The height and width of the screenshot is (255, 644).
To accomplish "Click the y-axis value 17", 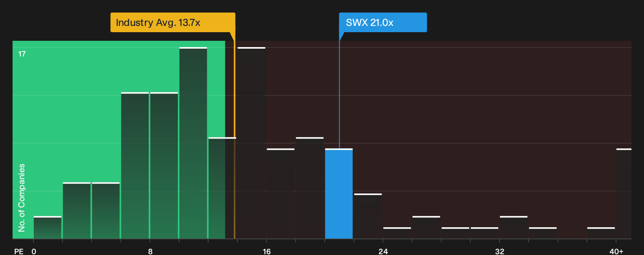I will coord(22,54).
